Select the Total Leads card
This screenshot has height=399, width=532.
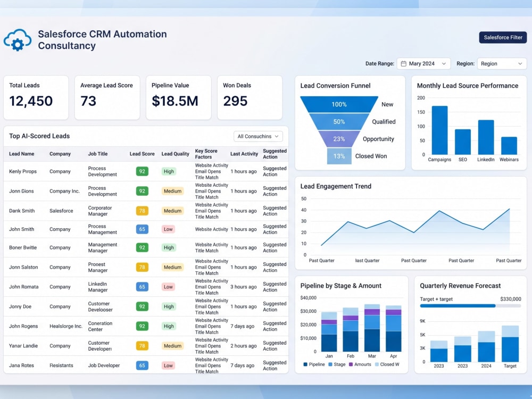(36, 97)
